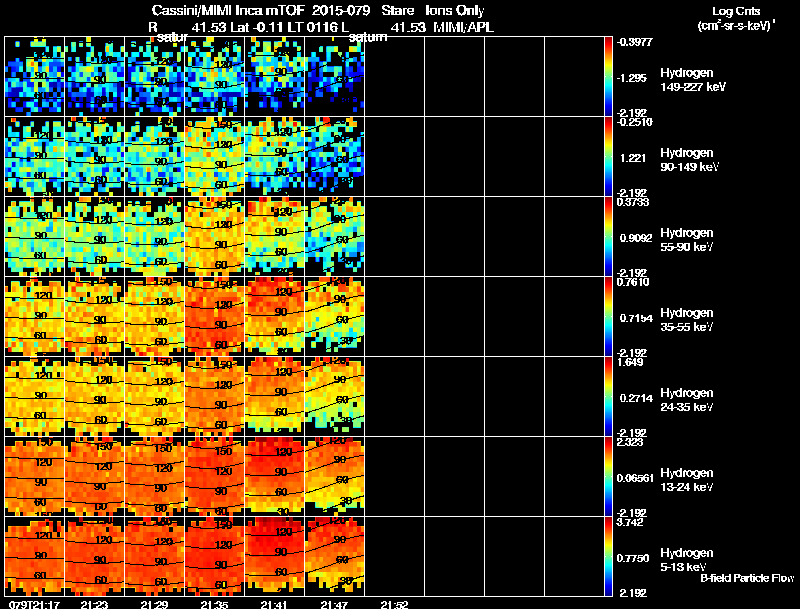Choose the 24-35 keV image panel at 21:47
This screenshot has height=609, width=800.
point(335,396)
